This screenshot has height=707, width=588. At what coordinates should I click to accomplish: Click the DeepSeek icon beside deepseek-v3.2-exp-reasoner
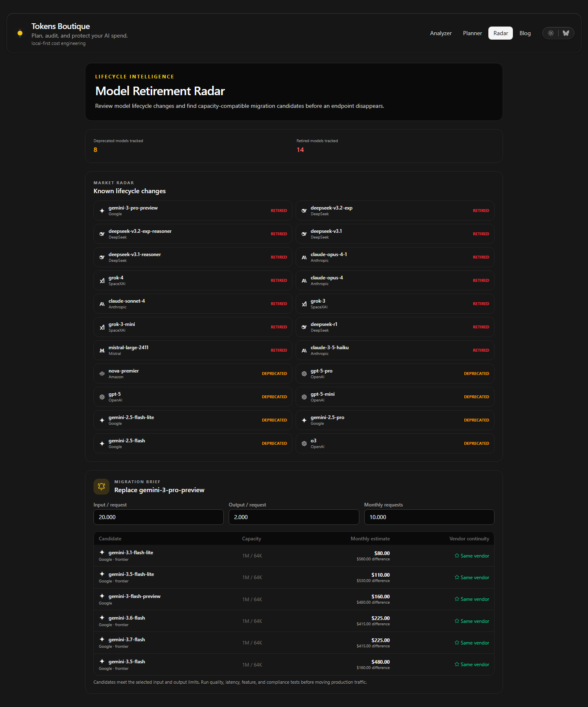[102, 234]
